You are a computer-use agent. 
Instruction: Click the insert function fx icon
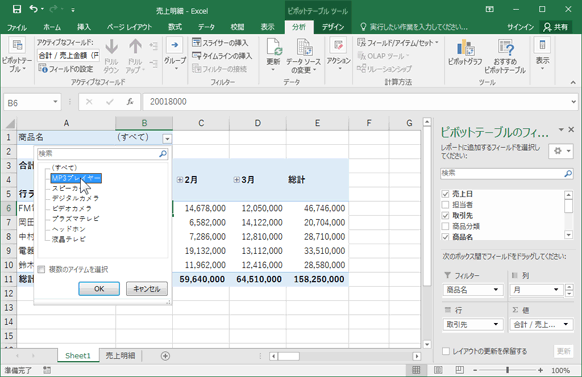pyautogui.click(x=130, y=102)
